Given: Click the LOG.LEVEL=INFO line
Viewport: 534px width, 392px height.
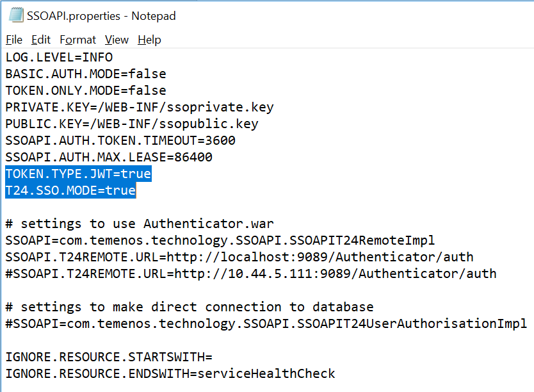Looking at the screenshot, I should tap(59, 57).
